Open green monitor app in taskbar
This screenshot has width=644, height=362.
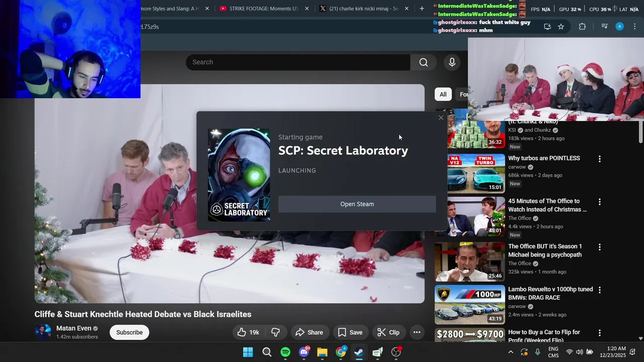377,352
